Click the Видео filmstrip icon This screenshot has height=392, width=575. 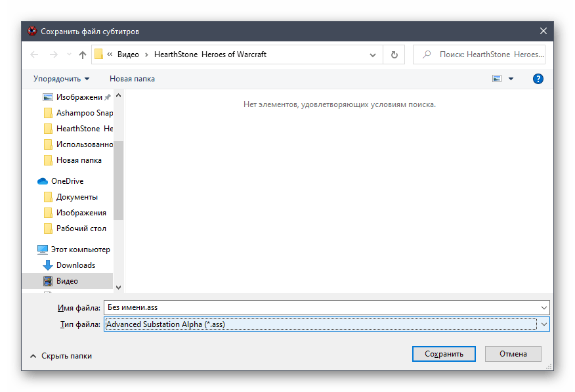[x=48, y=281]
